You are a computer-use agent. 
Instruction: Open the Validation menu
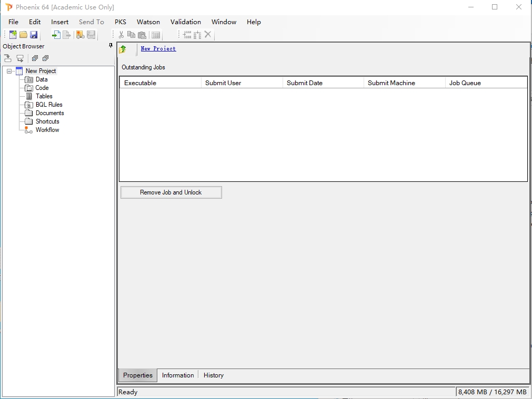point(186,22)
